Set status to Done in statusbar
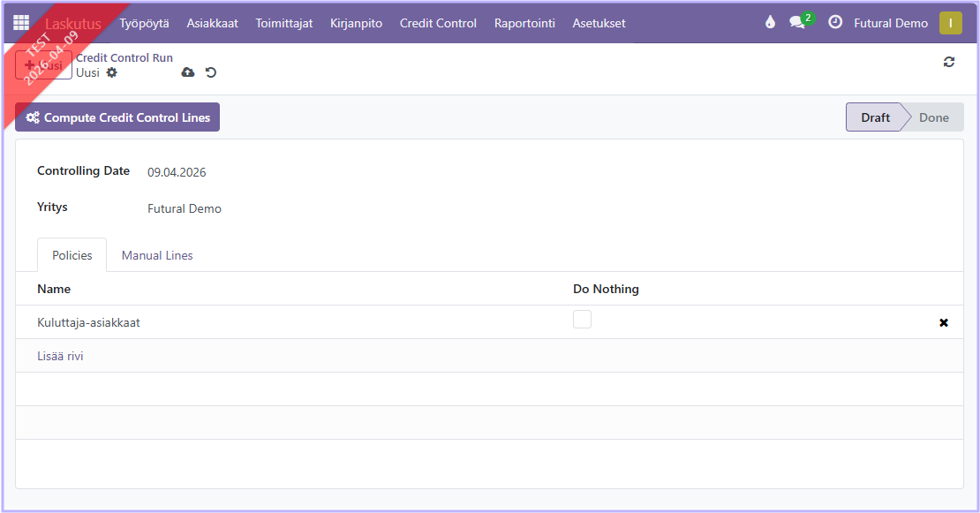 tap(933, 117)
